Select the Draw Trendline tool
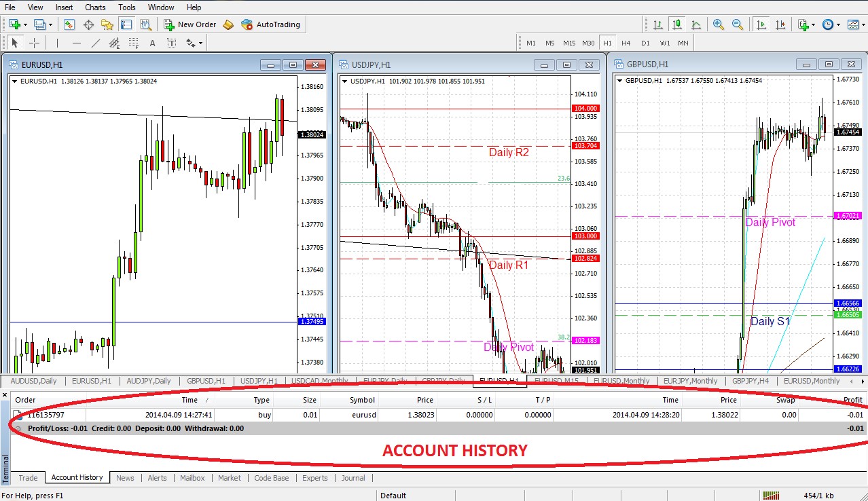Image resolution: width=868 pixels, height=501 pixels. (x=95, y=42)
